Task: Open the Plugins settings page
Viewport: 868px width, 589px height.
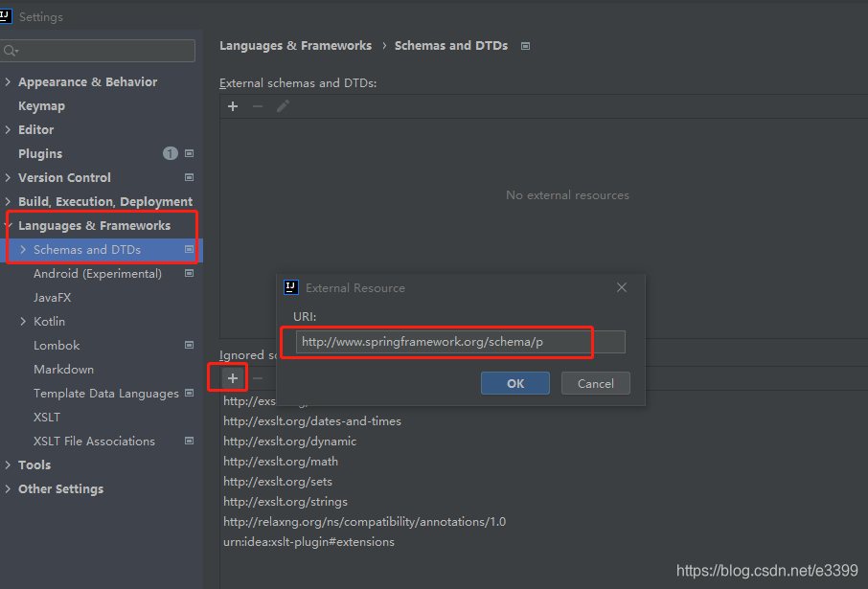Action: (40, 153)
